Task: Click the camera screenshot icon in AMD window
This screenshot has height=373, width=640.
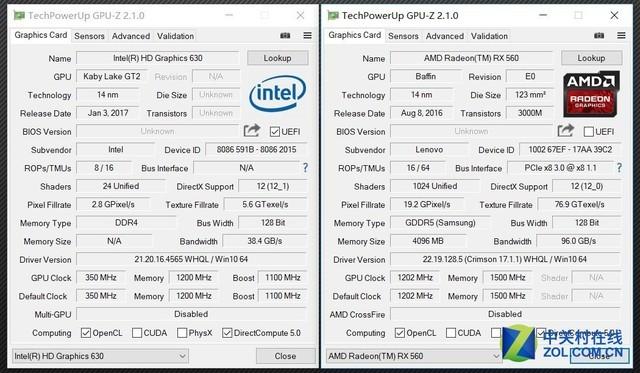Action: pyautogui.click(x=599, y=36)
